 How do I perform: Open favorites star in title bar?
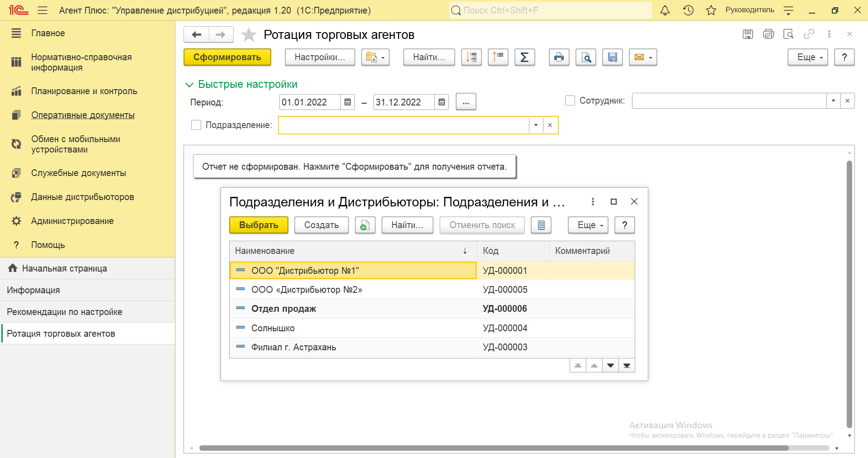point(711,10)
